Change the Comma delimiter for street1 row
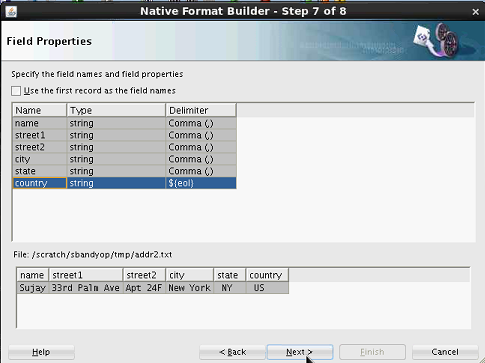Screen dimensions: 485x363 201,135
